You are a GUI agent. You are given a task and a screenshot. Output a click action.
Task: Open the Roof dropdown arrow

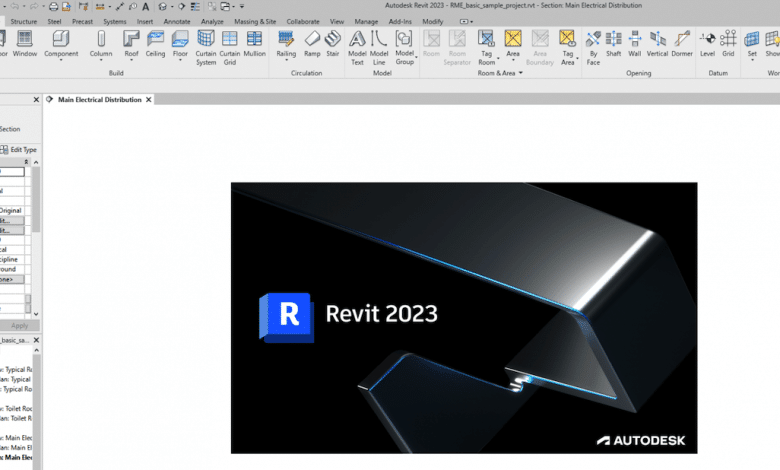pos(131,60)
